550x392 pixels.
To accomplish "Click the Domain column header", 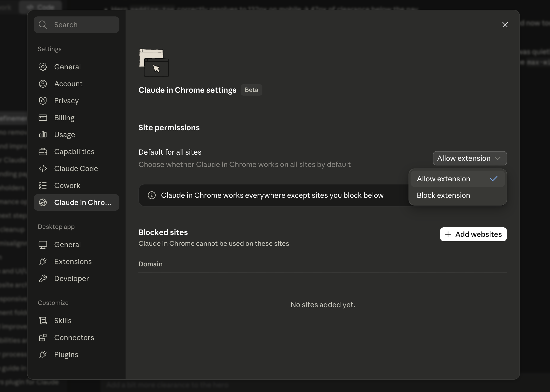I will point(150,264).
